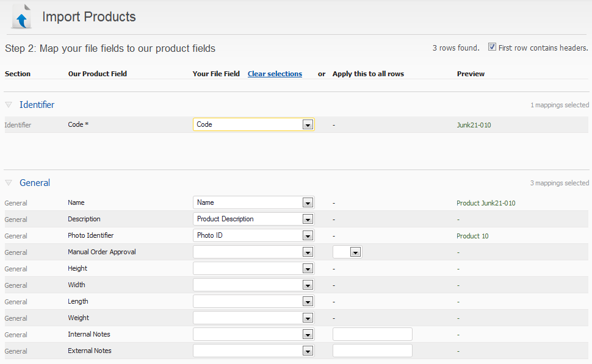The height and width of the screenshot is (364, 592).
Task: Click the Your File Field column header
Action: click(216, 74)
